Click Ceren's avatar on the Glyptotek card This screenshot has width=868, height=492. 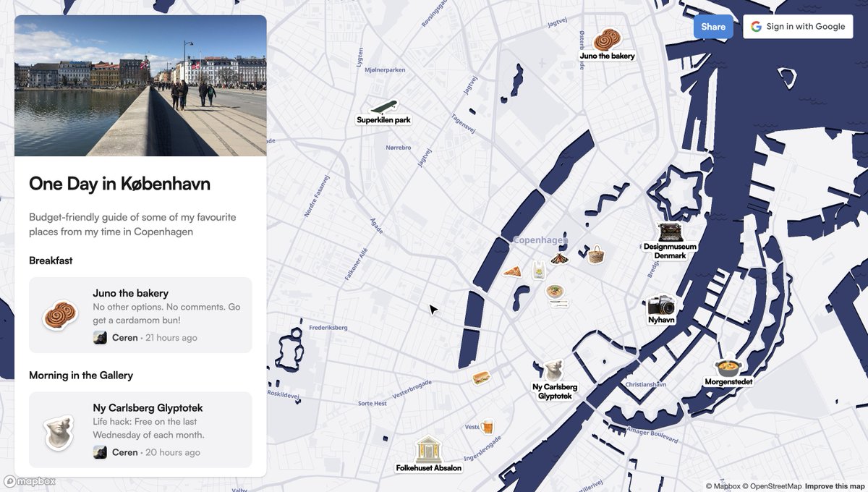(100, 452)
